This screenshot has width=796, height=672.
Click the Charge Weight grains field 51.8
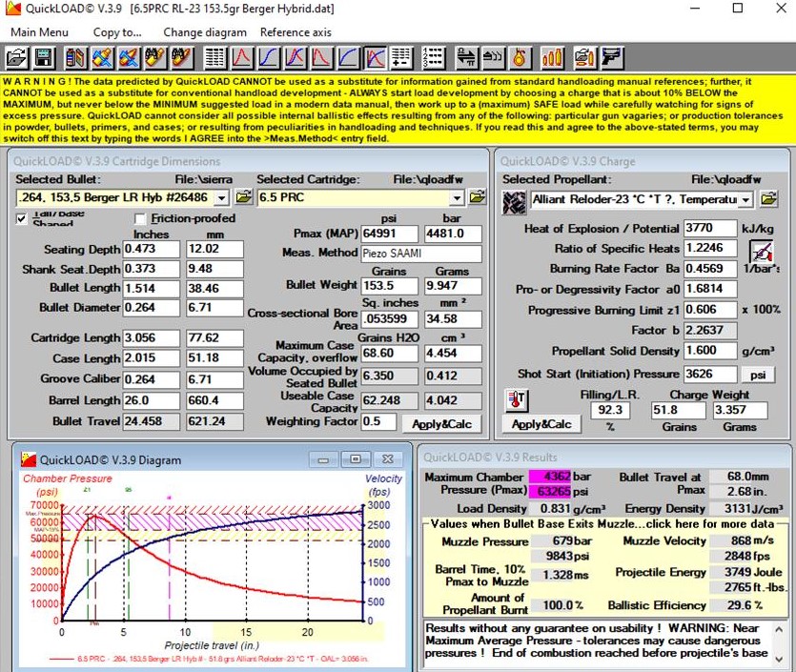(x=678, y=410)
